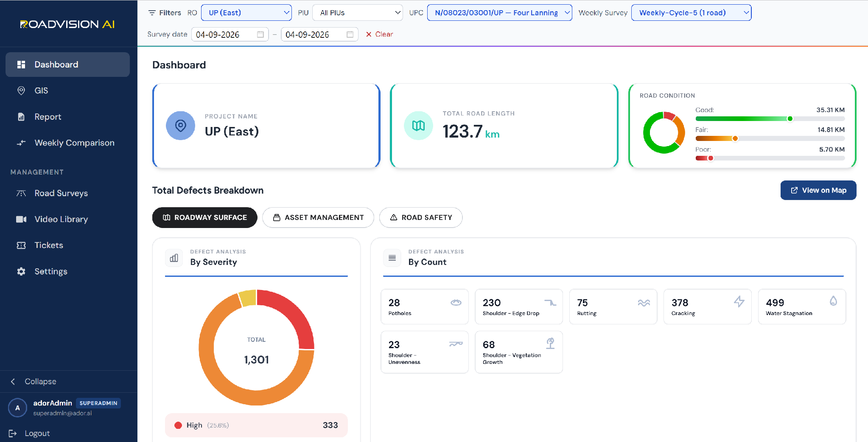Open the All PIUs dropdown
This screenshot has height=442, width=868.
click(358, 13)
